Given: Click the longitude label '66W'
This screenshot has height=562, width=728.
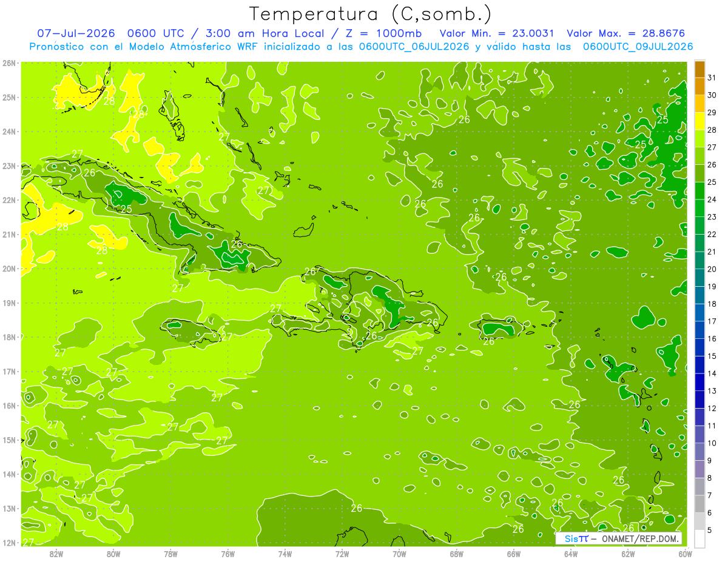Looking at the screenshot, I should (x=514, y=554).
